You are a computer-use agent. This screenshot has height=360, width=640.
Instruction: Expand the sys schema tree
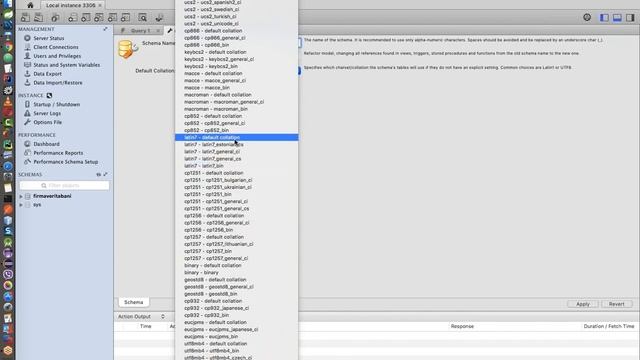pos(21,205)
